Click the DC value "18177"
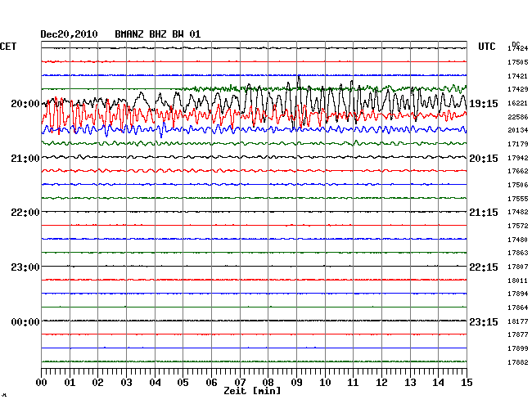 click(518, 321)
